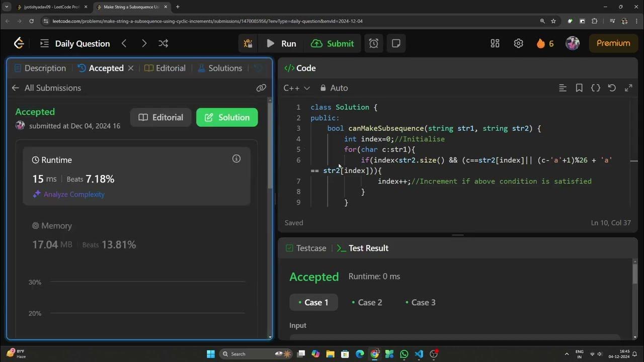
Task: Open the settings gear icon
Action: pos(518,43)
